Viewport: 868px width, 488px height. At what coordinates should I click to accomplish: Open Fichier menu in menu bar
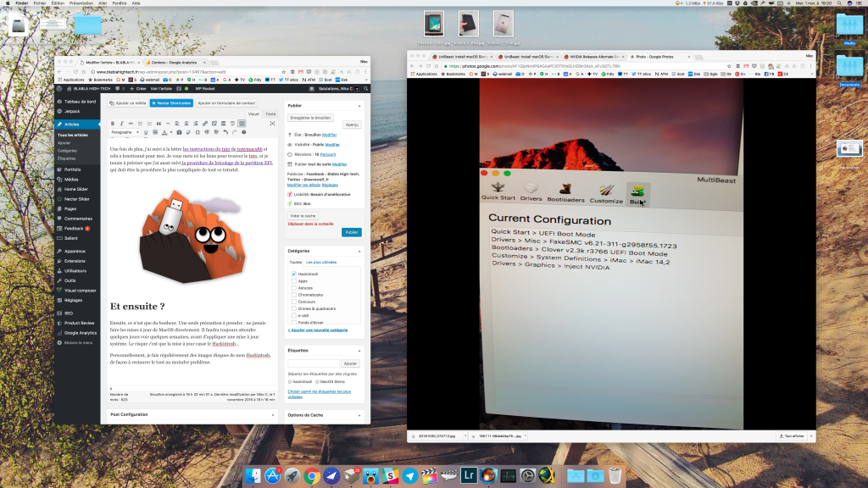[x=40, y=3]
